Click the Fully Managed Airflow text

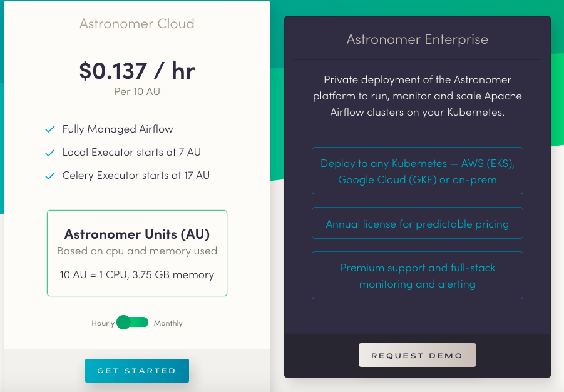118,129
